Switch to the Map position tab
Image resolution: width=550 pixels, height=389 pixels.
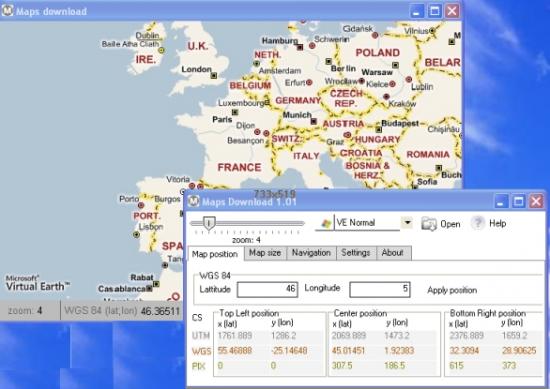[215, 254]
